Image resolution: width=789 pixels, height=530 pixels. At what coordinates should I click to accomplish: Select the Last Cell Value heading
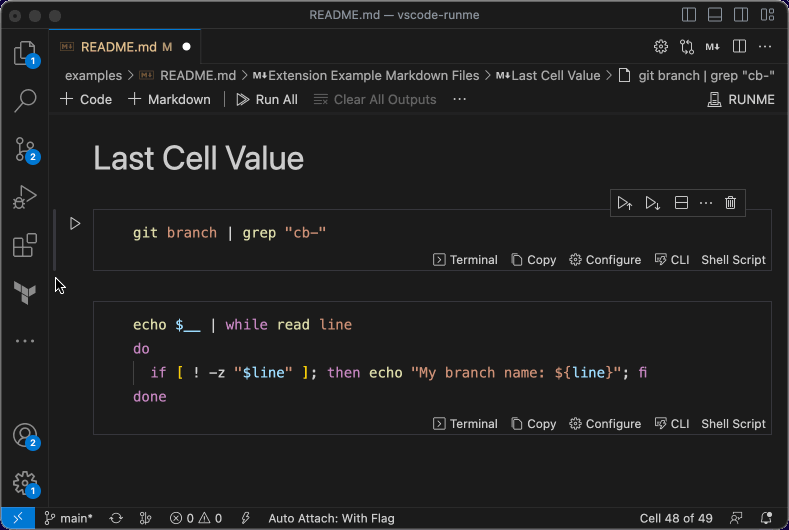click(198, 159)
